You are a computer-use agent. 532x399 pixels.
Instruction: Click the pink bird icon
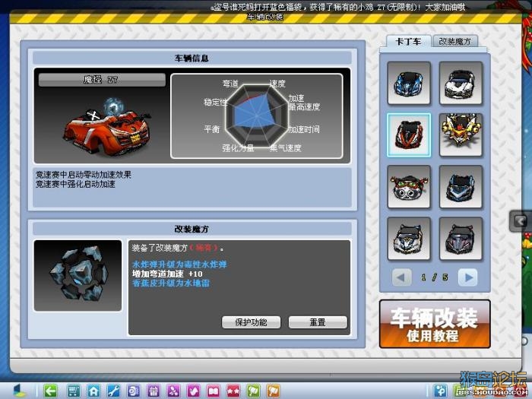(x=193, y=391)
